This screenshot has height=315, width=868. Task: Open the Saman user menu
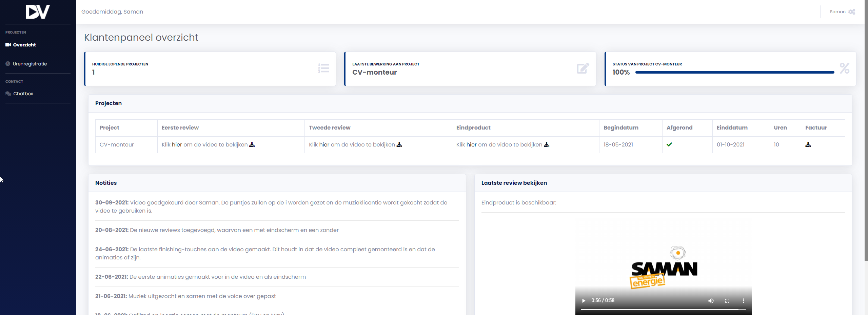[x=837, y=12]
